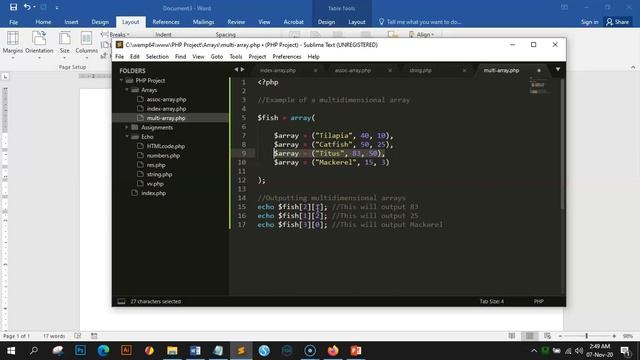Viewport: 640px width, 360px height.
Task: Open the Customize Quick Access Toolbar dropdown
Action: pos(57,8)
